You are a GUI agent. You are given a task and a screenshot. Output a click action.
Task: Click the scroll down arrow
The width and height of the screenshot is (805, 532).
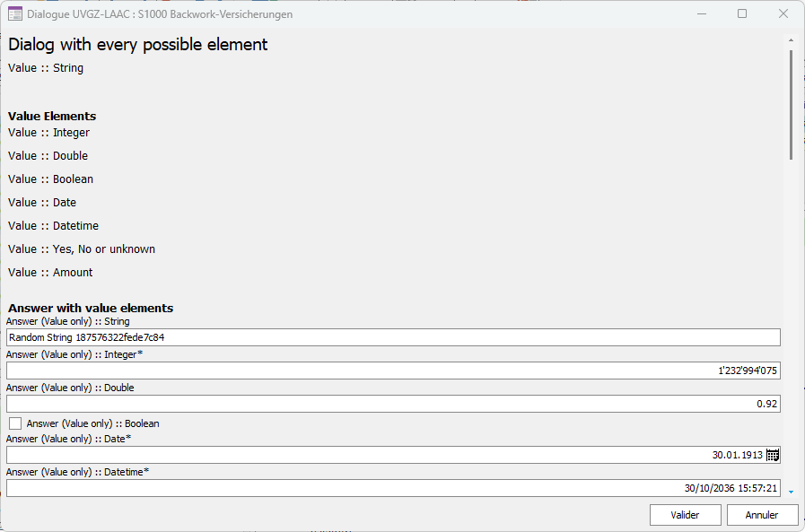(791, 492)
